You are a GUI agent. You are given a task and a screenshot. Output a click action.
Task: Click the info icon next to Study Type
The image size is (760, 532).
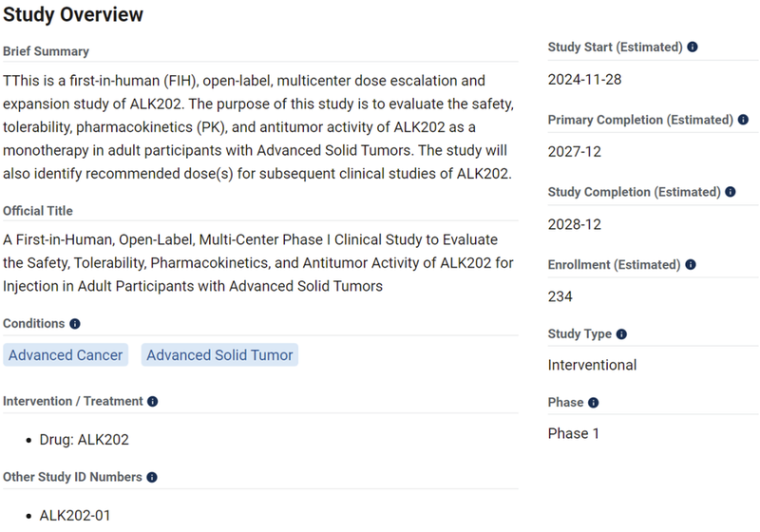pos(621,334)
